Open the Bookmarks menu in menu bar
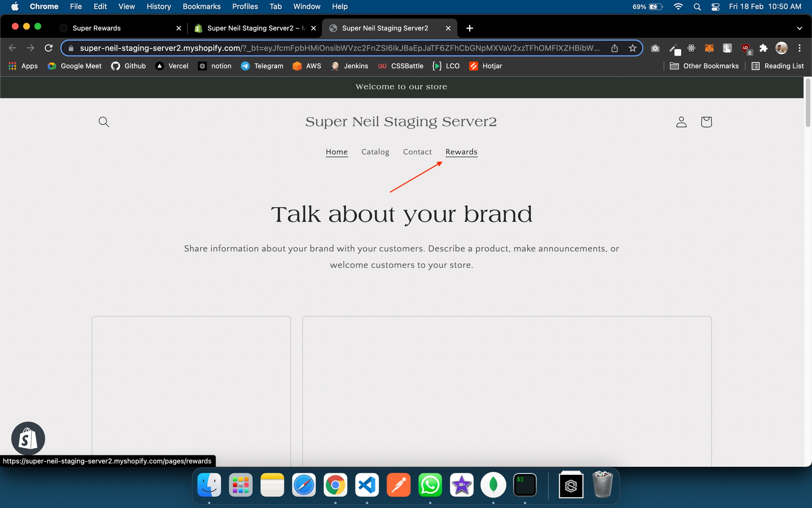The width and height of the screenshot is (812, 508). click(201, 7)
